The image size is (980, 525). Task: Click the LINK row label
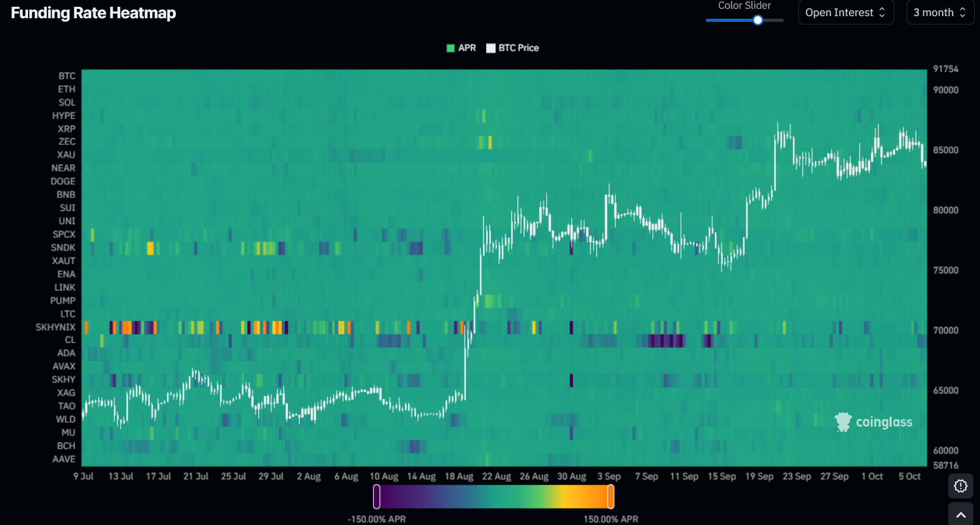tap(65, 287)
